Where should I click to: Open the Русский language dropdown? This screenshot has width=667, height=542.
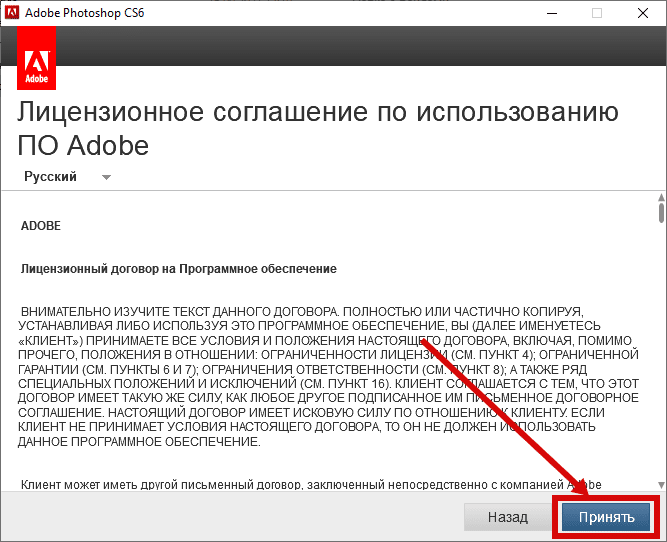67,177
